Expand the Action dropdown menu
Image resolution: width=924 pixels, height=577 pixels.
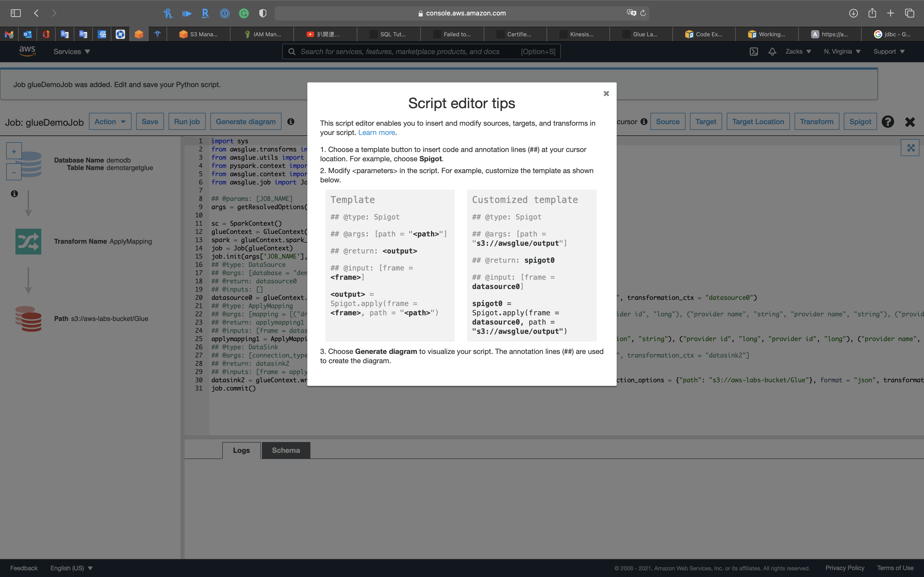pos(110,121)
